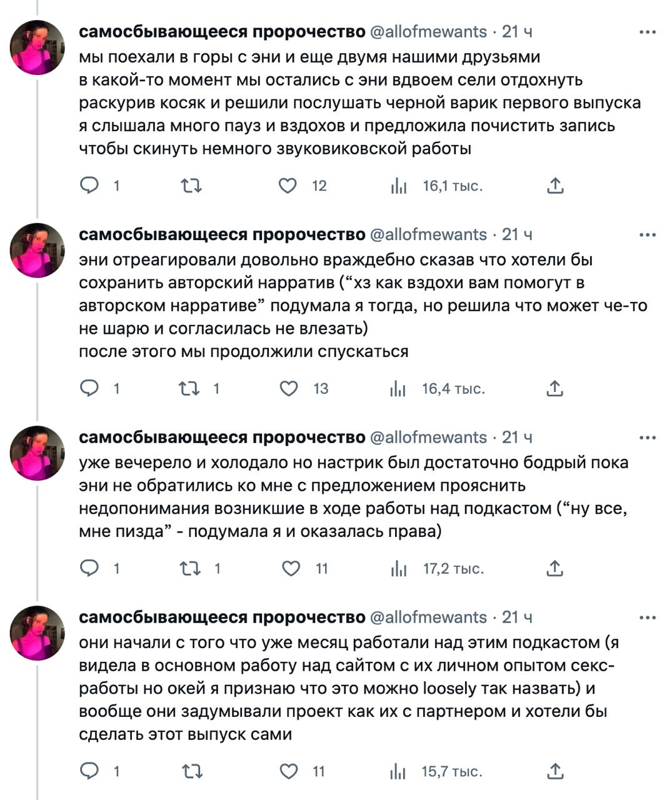The height and width of the screenshot is (800, 672).
Task: Like the first tweet with 12 likes
Action: pos(288,186)
